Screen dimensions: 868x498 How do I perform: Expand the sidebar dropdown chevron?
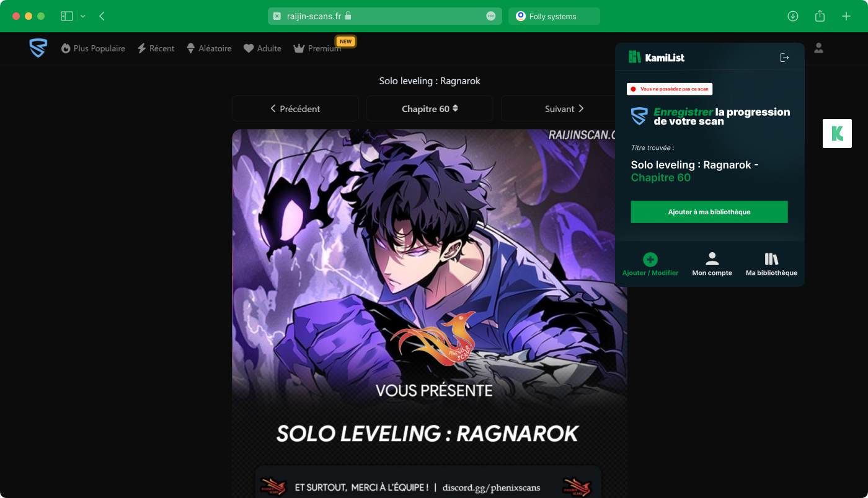(x=83, y=16)
